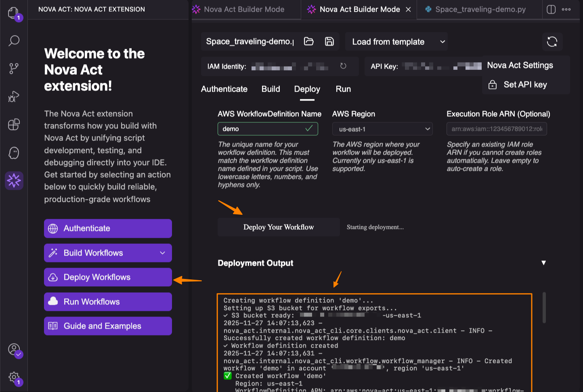Open Search in the activity bar
This screenshot has width=583, height=392.
click(14, 41)
